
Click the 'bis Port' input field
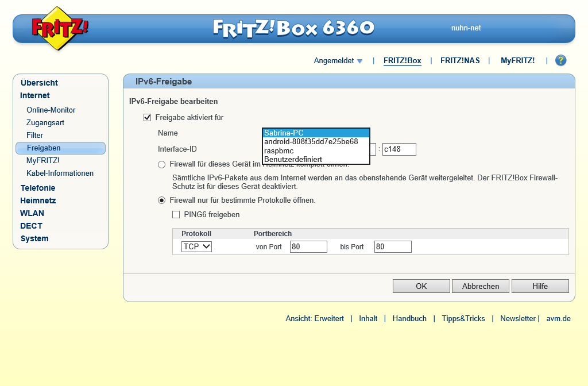click(x=393, y=246)
